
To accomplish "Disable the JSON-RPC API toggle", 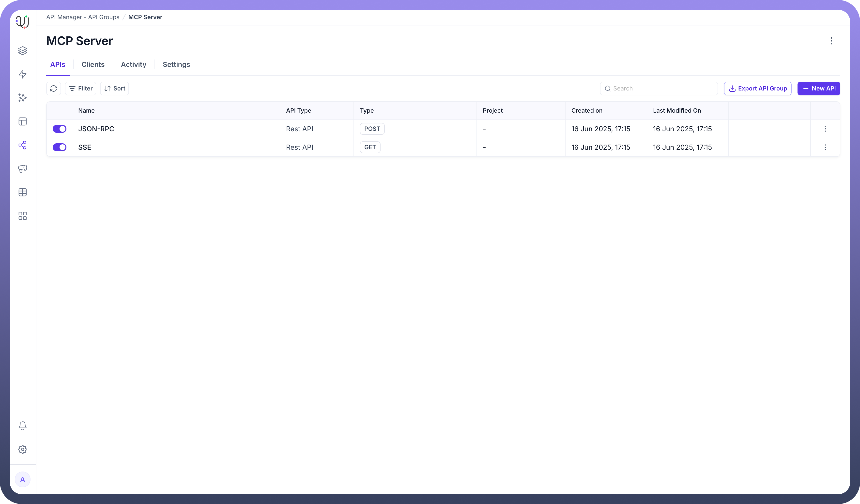I will point(59,129).
